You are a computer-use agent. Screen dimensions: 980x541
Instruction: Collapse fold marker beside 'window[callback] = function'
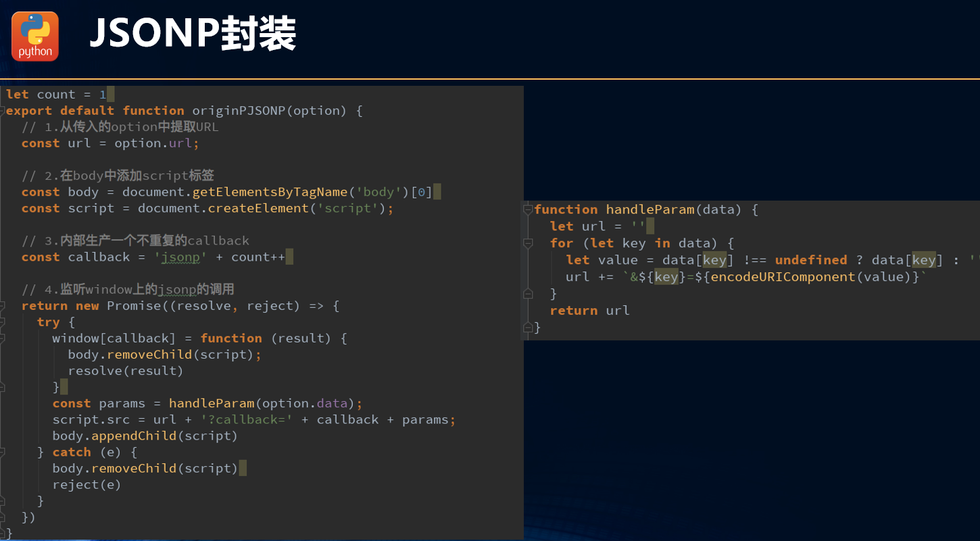2,338
